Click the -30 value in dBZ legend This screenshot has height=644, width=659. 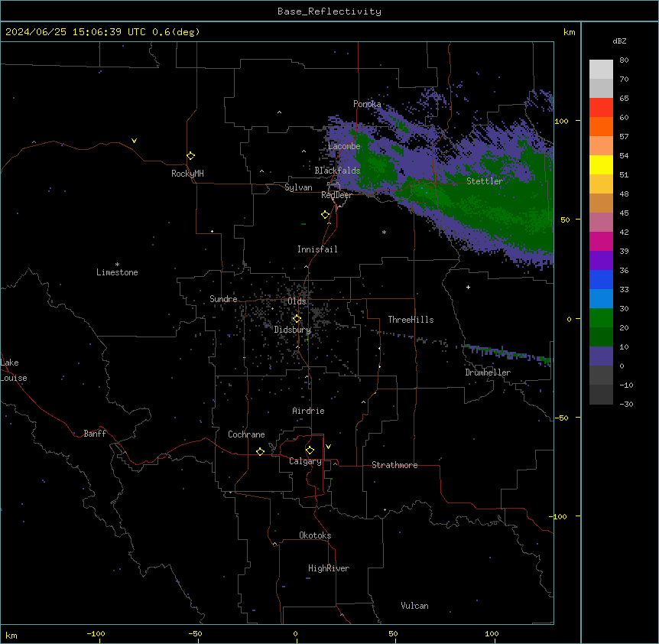(626, 404)
